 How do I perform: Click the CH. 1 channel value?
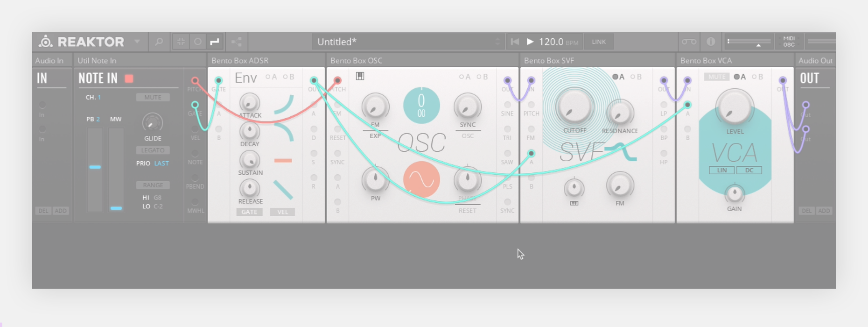99,97
